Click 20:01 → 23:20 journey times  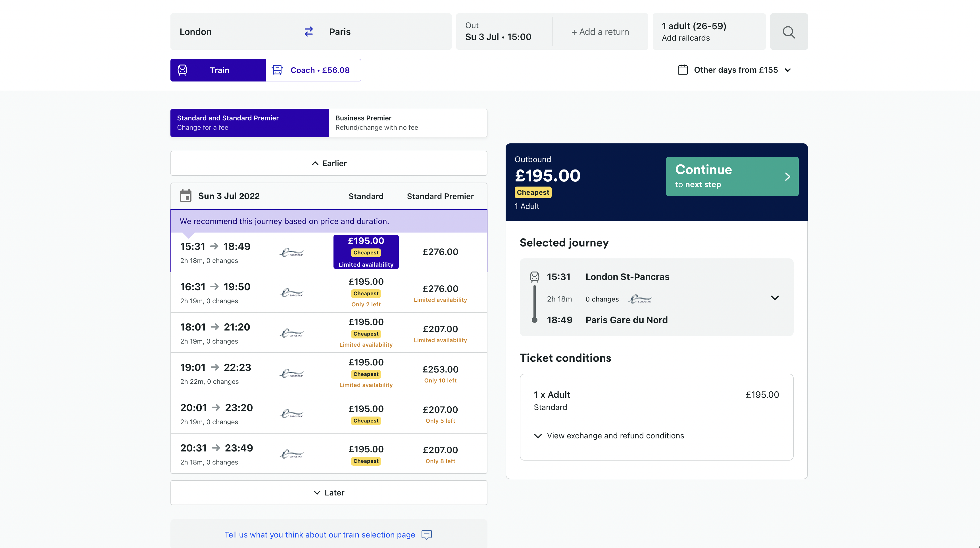click(x=216, y=408)
